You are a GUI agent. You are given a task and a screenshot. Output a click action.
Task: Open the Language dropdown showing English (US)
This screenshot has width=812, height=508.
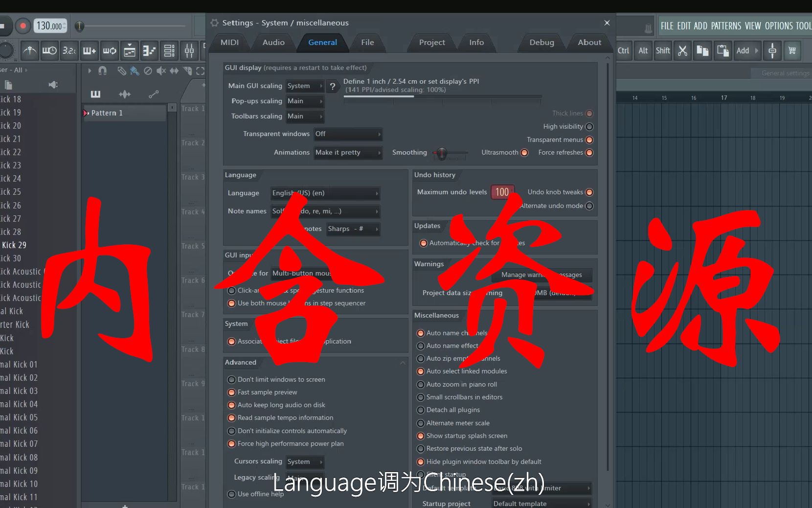click(325, 193)
